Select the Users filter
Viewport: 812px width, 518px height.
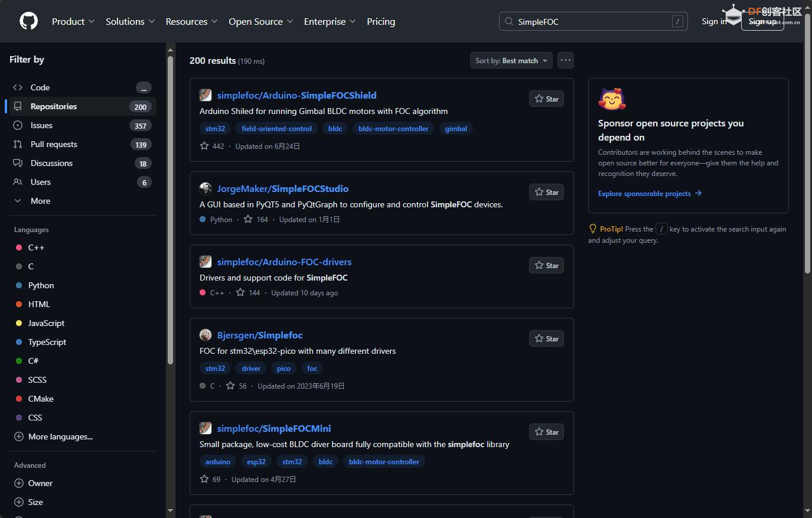coord(83,182)
